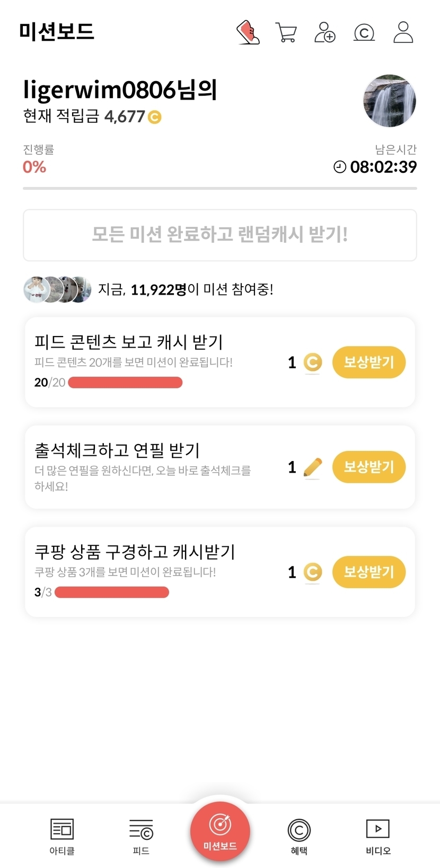440x868 pixels.
Task: Switch to the 피드 tab
Action: [x=141, y=837]
